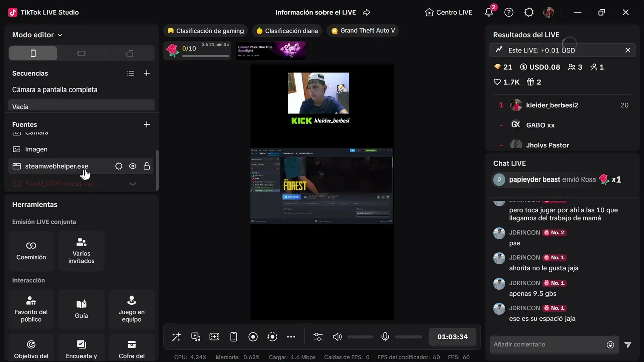Image resolution: width=644 pixels, height=362 pixels.
Task: Select the portrait phone layout tab
Action: click(33, 53)
